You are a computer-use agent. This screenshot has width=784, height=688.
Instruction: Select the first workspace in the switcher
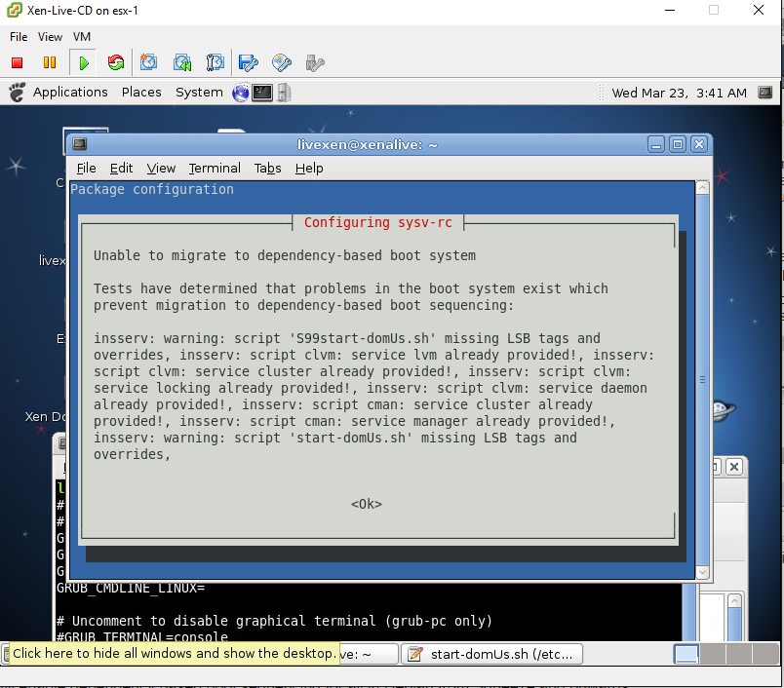pyautogui.click(x=686, y=654)
